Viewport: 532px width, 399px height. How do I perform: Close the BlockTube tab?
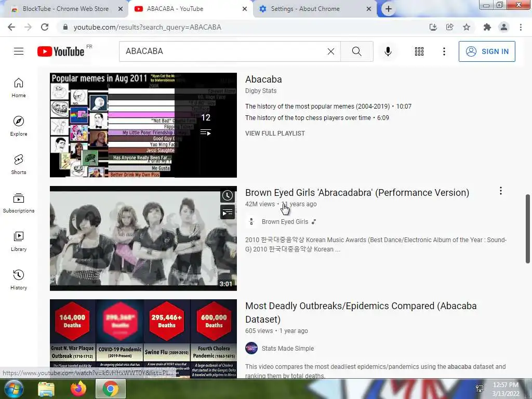click(x=121, y=9)
